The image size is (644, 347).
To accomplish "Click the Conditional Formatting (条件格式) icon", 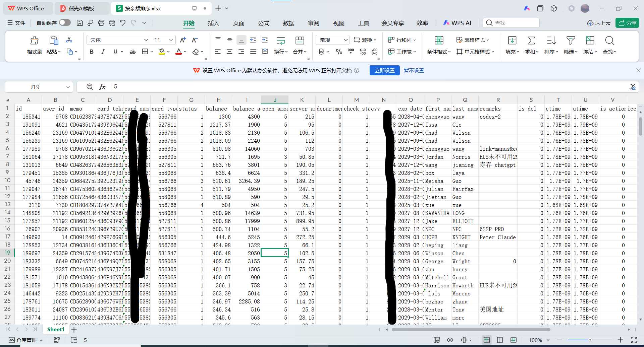I will tap(439, 41).
